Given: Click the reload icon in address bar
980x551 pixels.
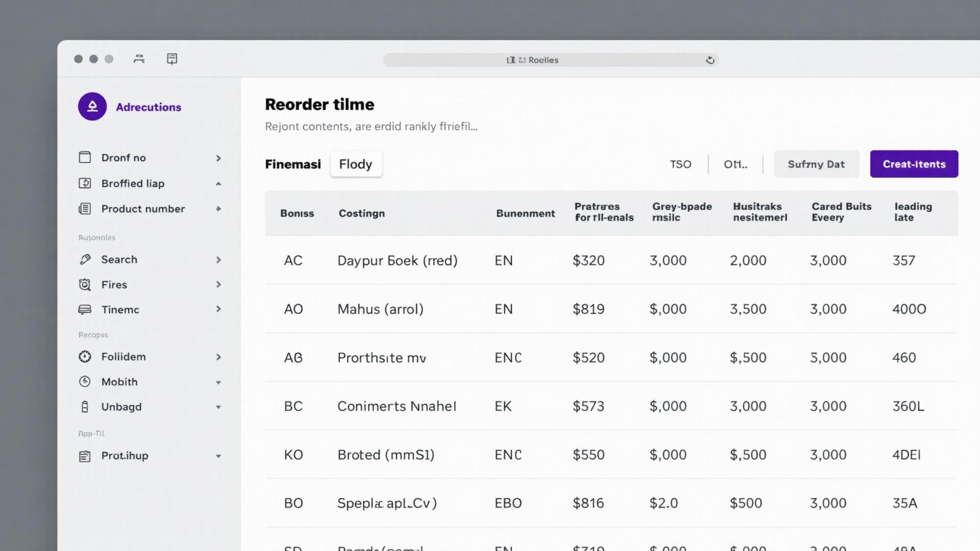Looking at the screenshot, I should 710,60.
